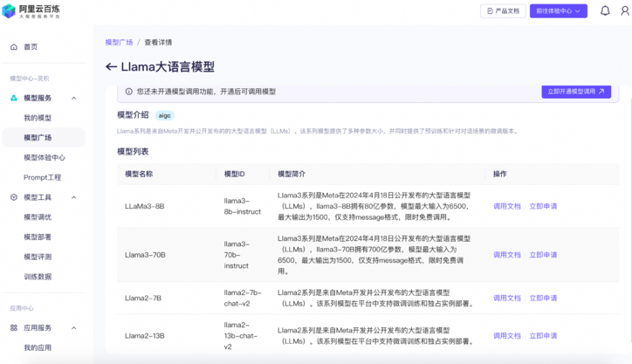Open Prompt工程 in sidebar
The width and height of the screenshot is (632, 364).
pos(42,177)
